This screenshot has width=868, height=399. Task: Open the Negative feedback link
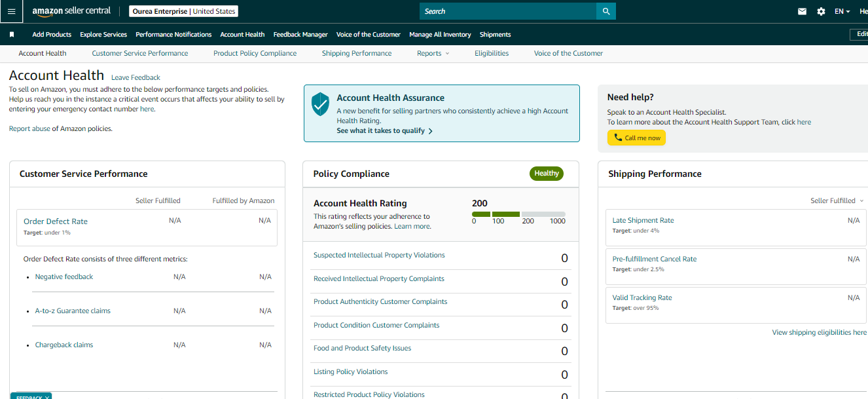64,276
